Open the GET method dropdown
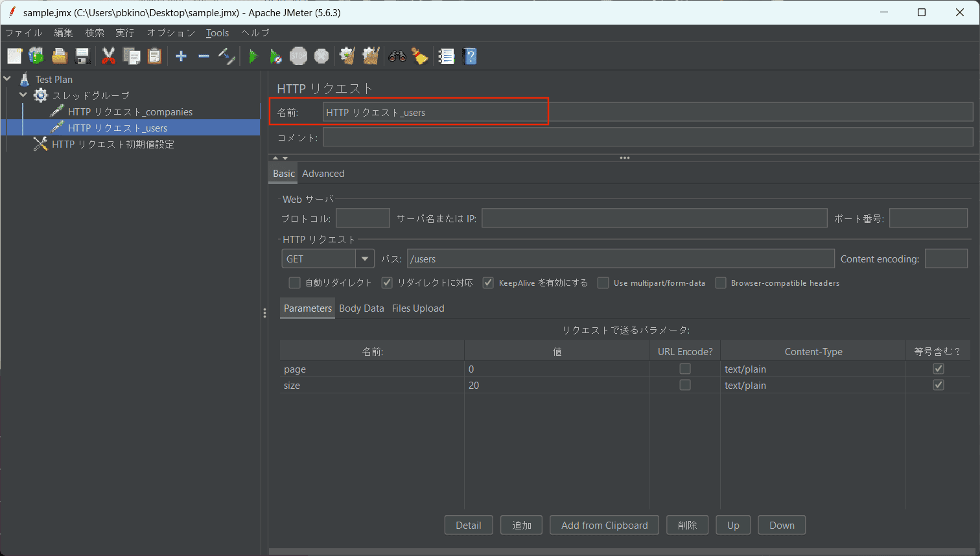980x556 pixels. pos(365,259)
